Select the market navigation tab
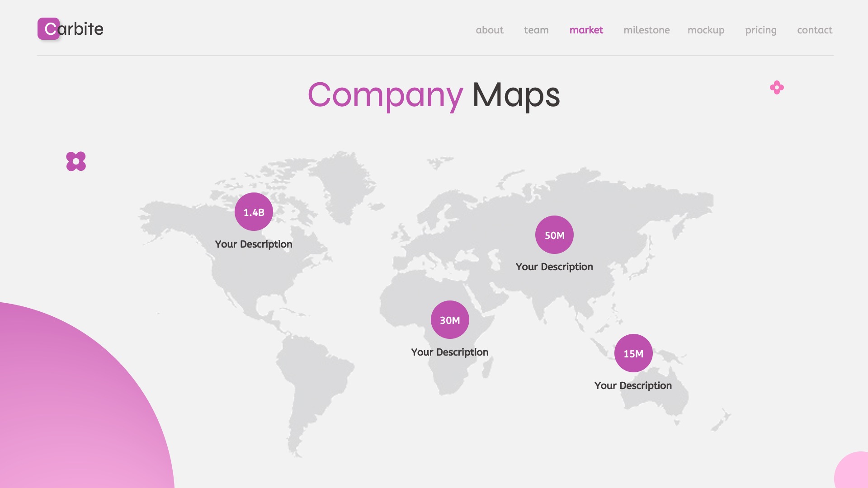 click(x=586, y=30)
